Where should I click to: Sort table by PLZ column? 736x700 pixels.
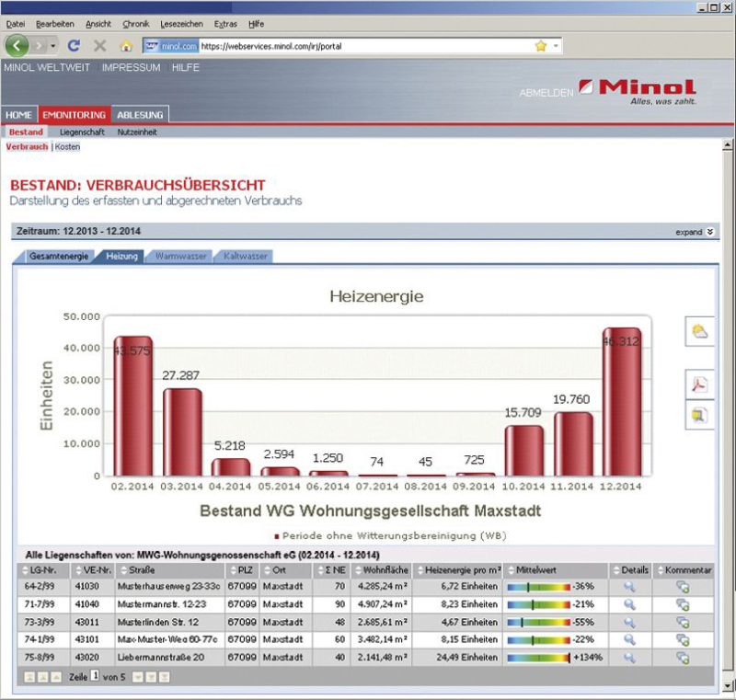(x=242, y=570)
